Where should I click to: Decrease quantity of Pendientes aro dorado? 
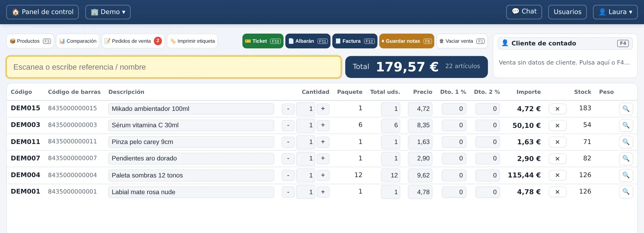pyautogui.click(x=288, y=159)
